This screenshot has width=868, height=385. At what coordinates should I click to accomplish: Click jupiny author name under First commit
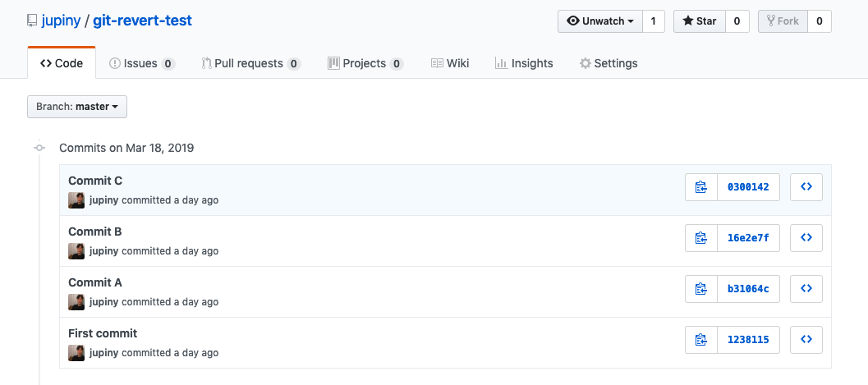coord(104,353)
